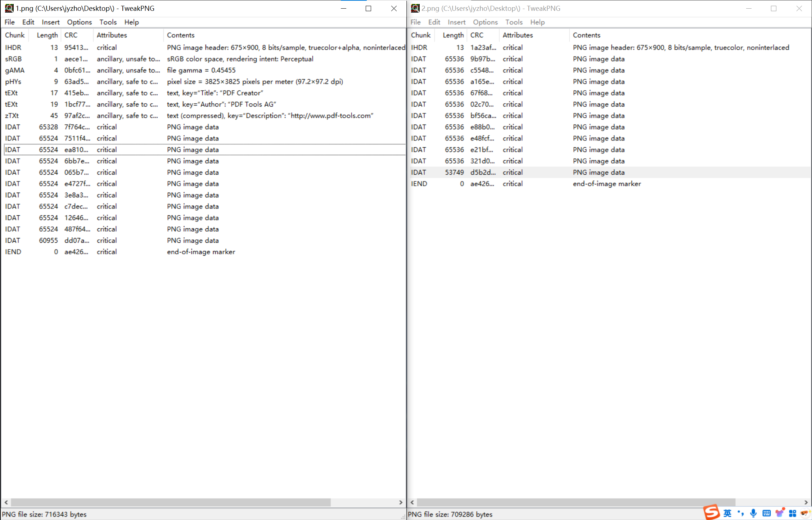
Task: Click CRC column header in 1.png window
Action: (x=77, y=35)
